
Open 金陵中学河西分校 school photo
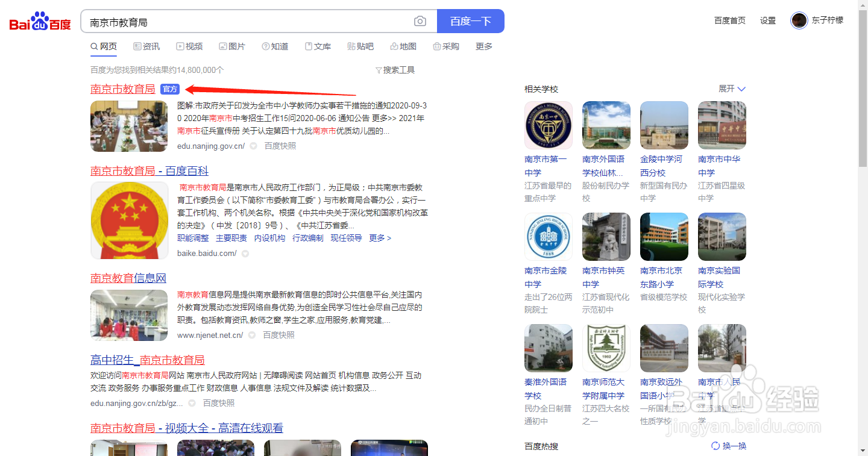tap(664, 125)
